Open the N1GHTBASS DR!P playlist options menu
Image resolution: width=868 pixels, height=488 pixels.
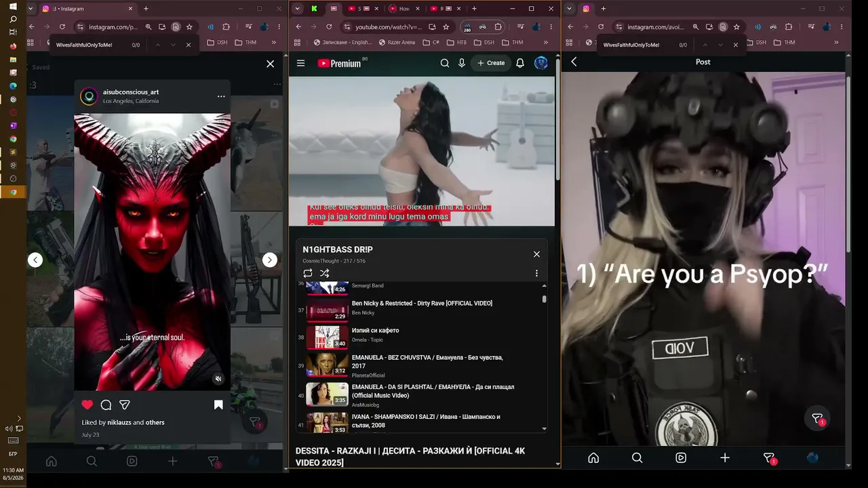coord(536,273)
